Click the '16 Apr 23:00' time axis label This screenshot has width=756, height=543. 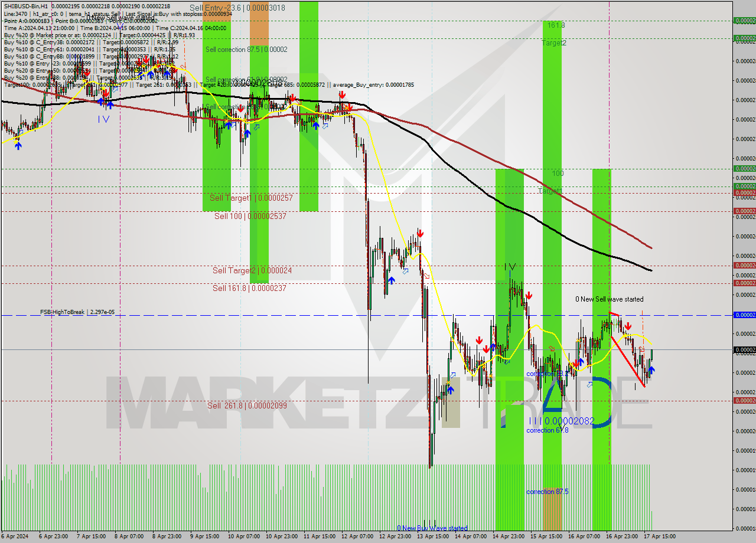tap(621, 537)
